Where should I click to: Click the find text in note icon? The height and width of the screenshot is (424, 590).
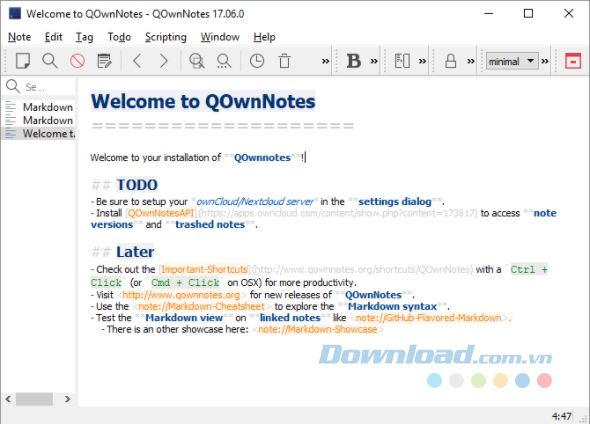point(196,61)
